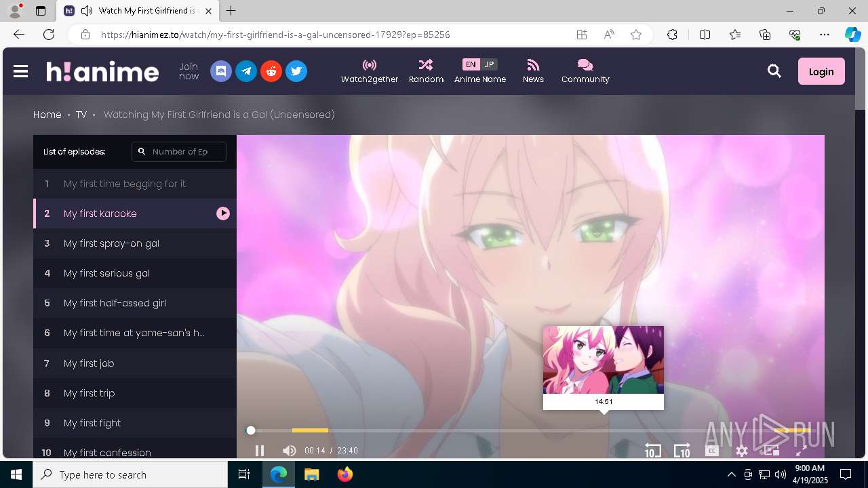This screenshot has height=488, width=868.
Task: Switch anime name language to EN
Action: (x=471, y=64)
